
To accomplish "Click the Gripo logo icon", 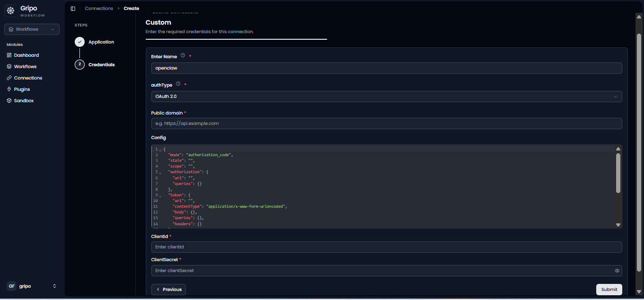I will (x=10, y=10).
